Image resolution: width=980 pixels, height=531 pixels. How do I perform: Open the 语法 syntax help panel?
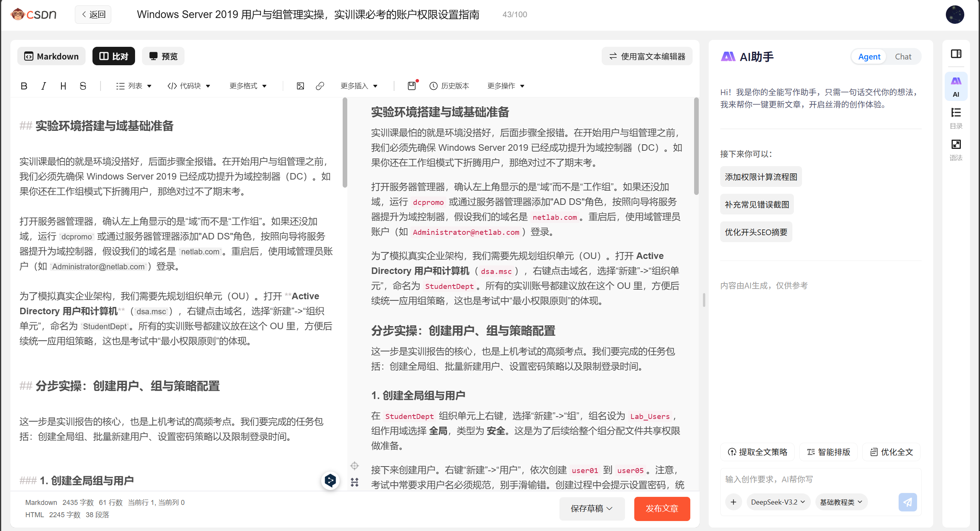(956, 150)
